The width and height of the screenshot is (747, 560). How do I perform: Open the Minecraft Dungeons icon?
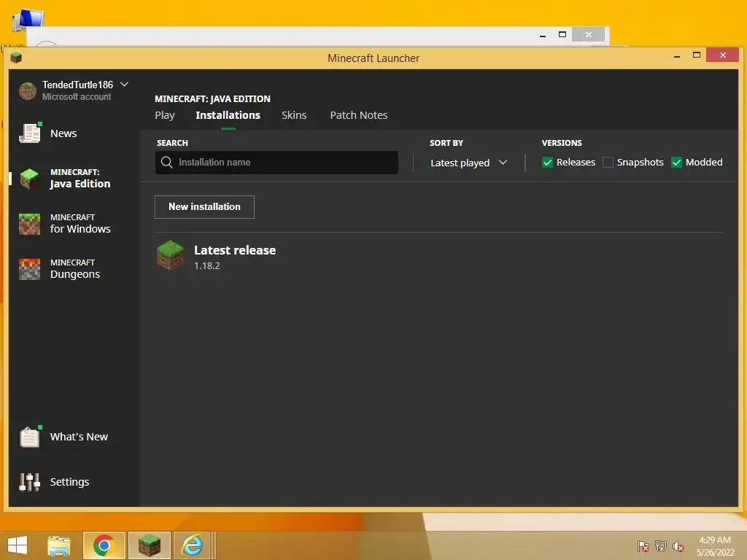(29, 269)
